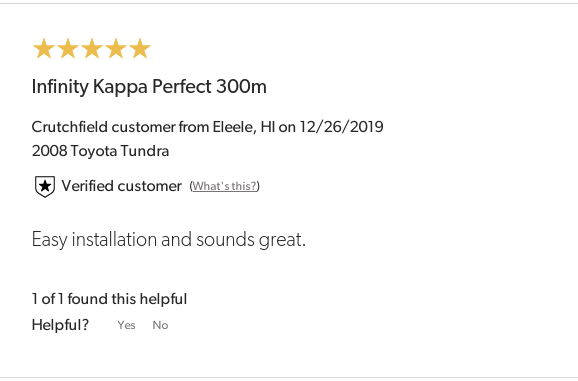Click the "Helpful?" label
578x381 pixels.
pyautogui.click(x=60, y=325)
